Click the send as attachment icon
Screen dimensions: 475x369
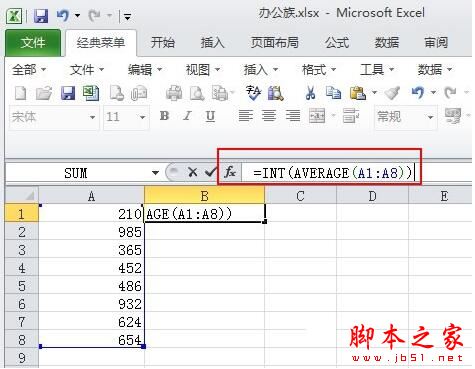tap(139, 93)
